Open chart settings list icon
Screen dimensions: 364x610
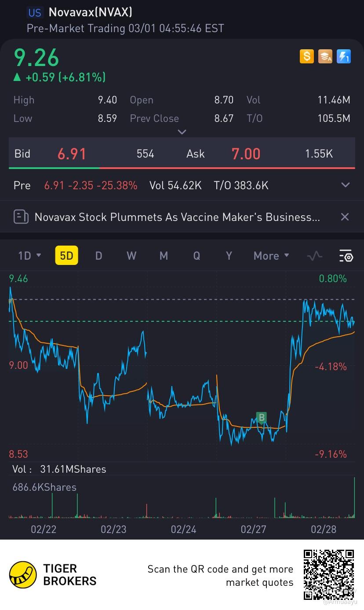coord(346,256)
